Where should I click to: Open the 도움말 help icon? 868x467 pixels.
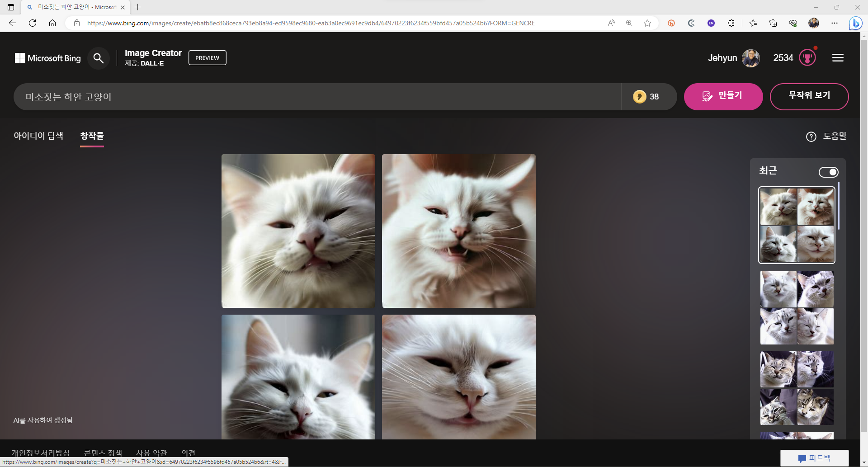(811, 137)
